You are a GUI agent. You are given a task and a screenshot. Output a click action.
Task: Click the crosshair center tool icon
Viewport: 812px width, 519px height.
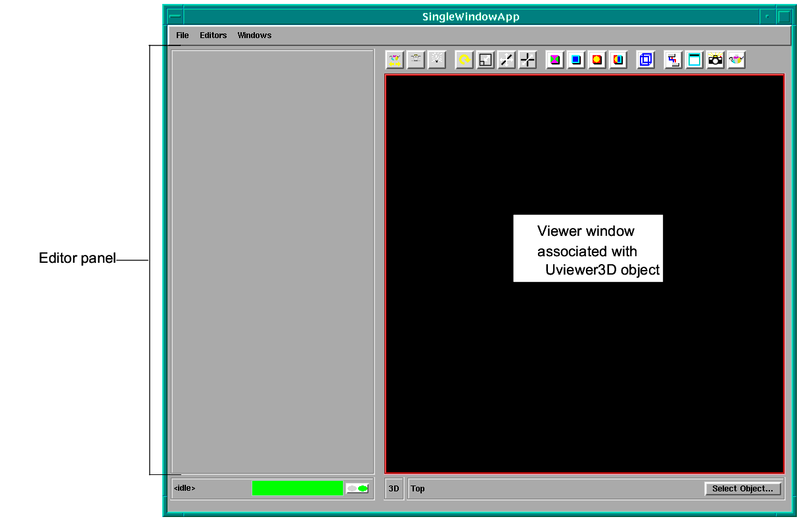point(528,60)
